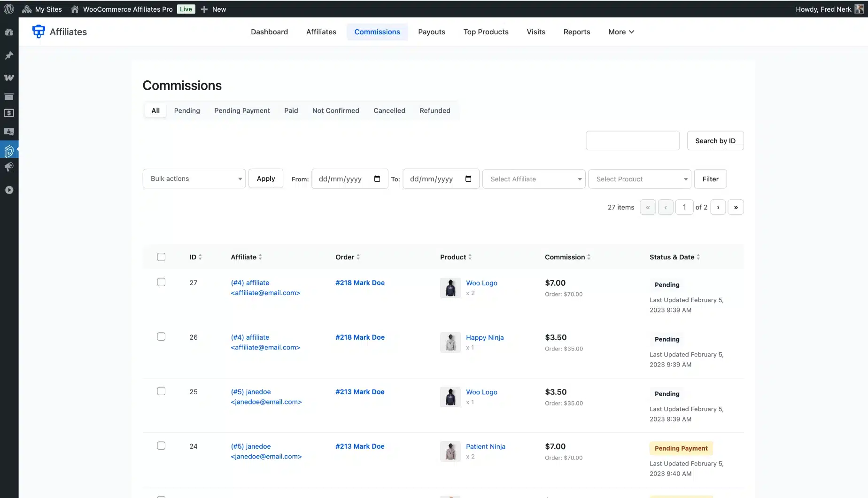Click the Search by ID button

pyautogui.click(x=715, y=141)
